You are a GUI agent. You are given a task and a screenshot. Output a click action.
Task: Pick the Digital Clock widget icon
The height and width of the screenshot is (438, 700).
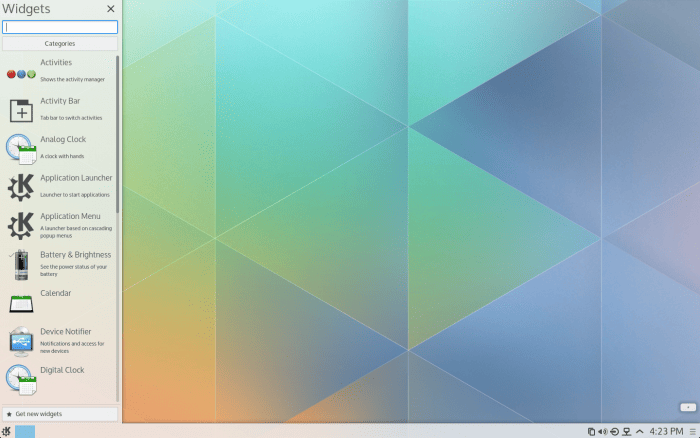click(21, 379)
